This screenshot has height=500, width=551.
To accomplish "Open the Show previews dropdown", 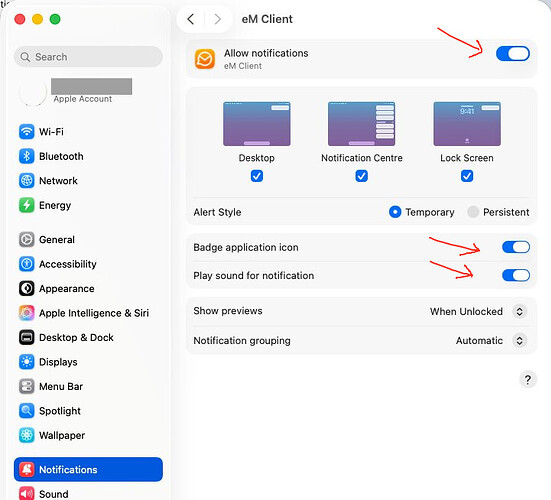I will pyautogui.click(x=478, y=311).
